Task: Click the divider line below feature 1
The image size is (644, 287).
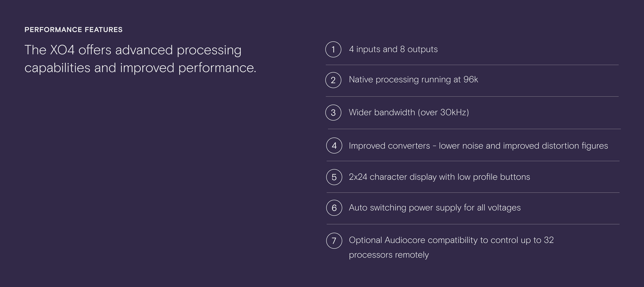Action: coord(472,65)
